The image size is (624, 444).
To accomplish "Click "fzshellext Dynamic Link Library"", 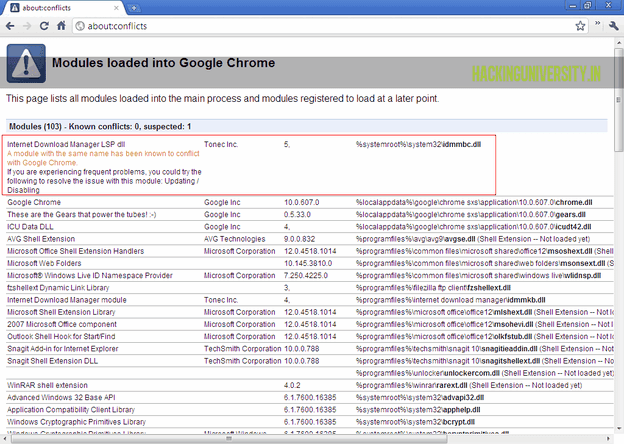I will coord(58,288).
